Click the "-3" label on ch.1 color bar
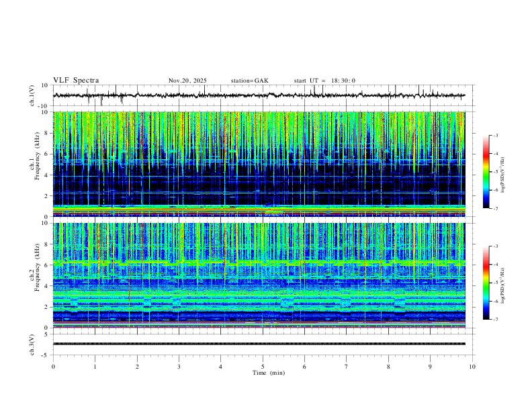This screenshot has height=411, width=532. pyautogui.click(x=495, y=135)
